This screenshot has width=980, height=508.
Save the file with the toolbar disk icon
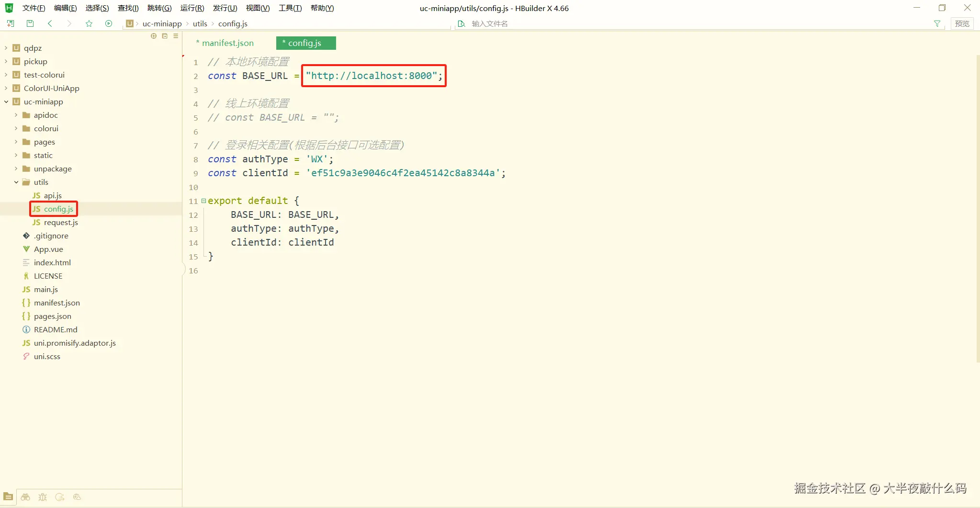pos(30,23)
